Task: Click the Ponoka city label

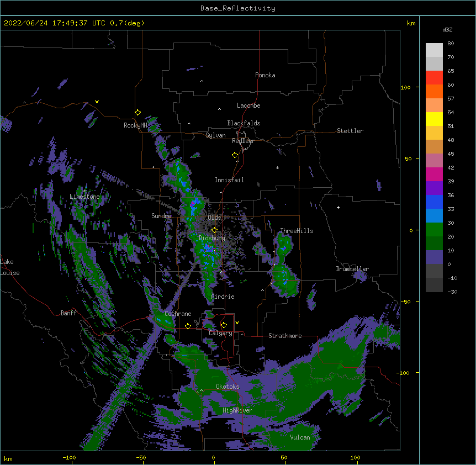Action: tap(265, 75)
